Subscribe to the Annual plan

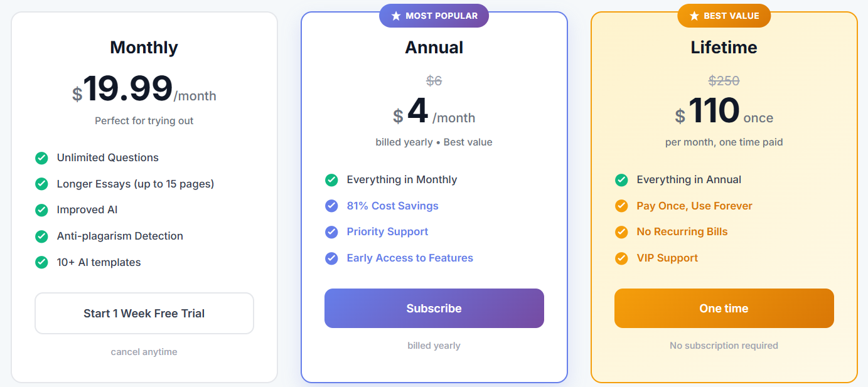coord(434,308)
